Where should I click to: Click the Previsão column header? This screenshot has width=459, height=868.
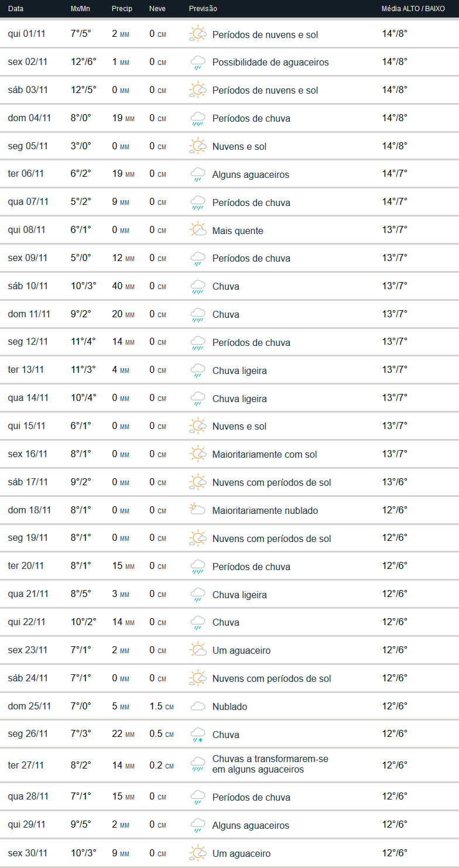[x=203, y=9]
